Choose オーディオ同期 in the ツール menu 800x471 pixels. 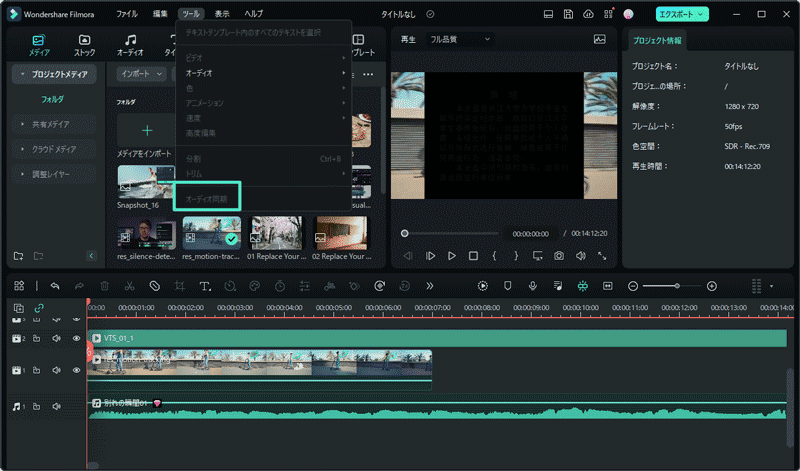pos(207,199)
